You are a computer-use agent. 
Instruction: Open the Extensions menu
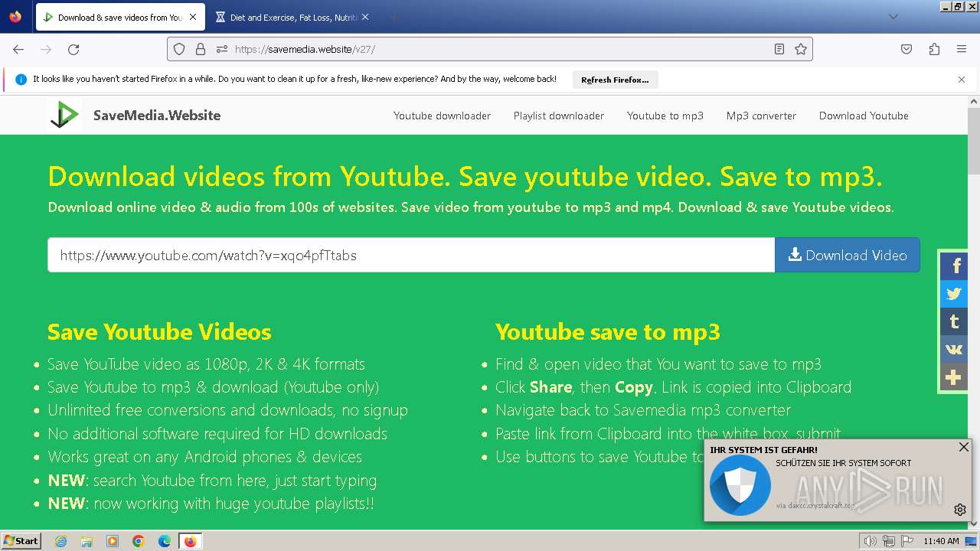pyautogui.click(x=934, y=49)
